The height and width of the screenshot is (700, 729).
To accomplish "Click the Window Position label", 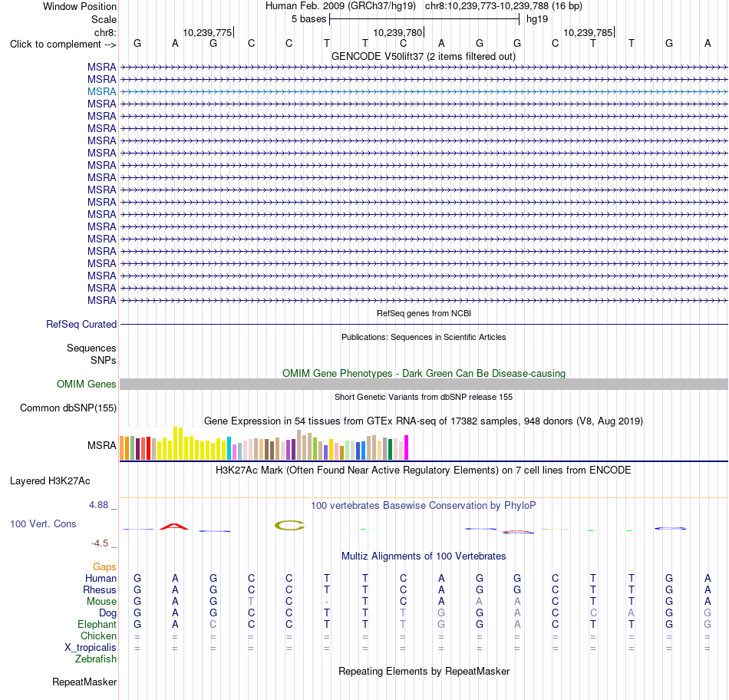I will 80,6.
